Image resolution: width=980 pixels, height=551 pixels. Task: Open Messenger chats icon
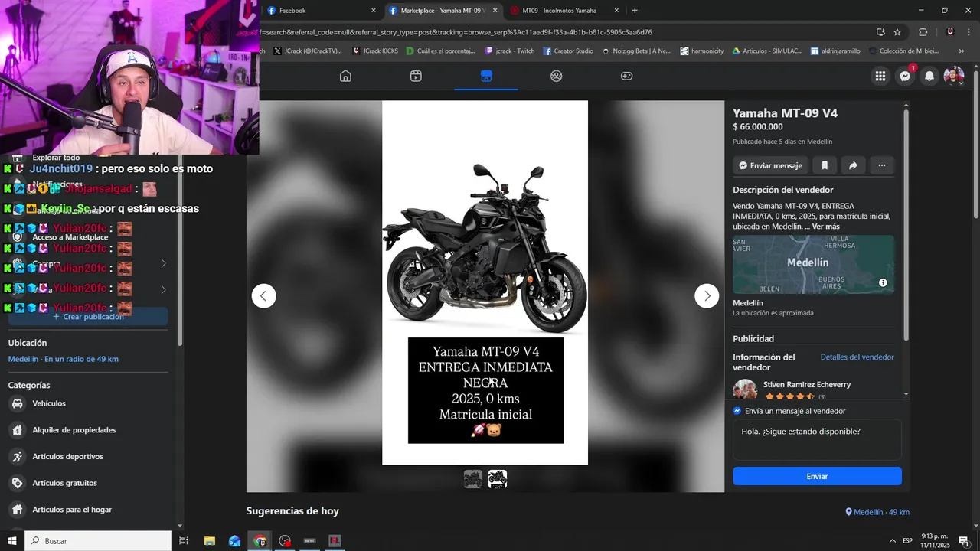(905, 76)
